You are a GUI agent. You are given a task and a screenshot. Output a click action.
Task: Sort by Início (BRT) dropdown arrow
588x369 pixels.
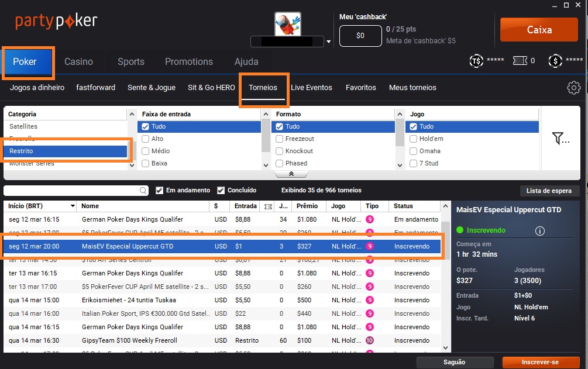[73, 206]
